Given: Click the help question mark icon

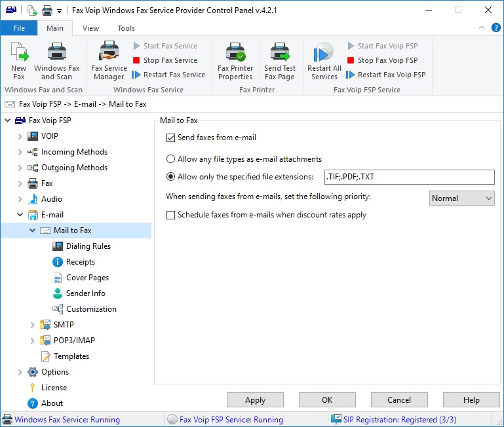Looking at the screenshot, I should click(x=495, y=28).
